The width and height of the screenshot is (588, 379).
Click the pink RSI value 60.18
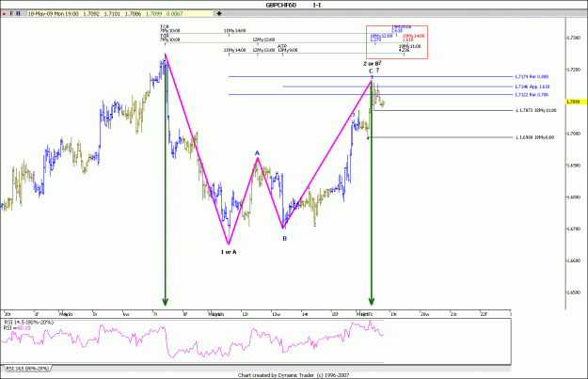pyautogui.click(x=24, y=328)
